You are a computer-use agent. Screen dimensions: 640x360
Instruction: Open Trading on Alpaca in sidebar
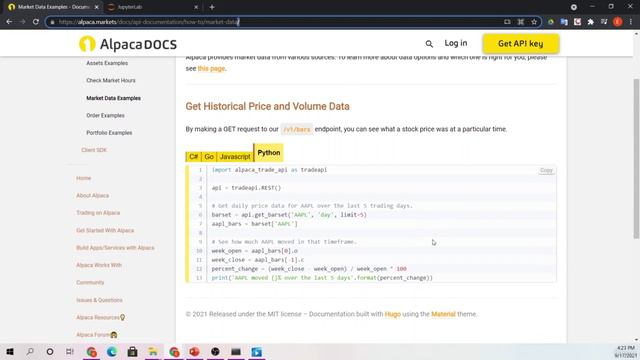coord(98,213)
